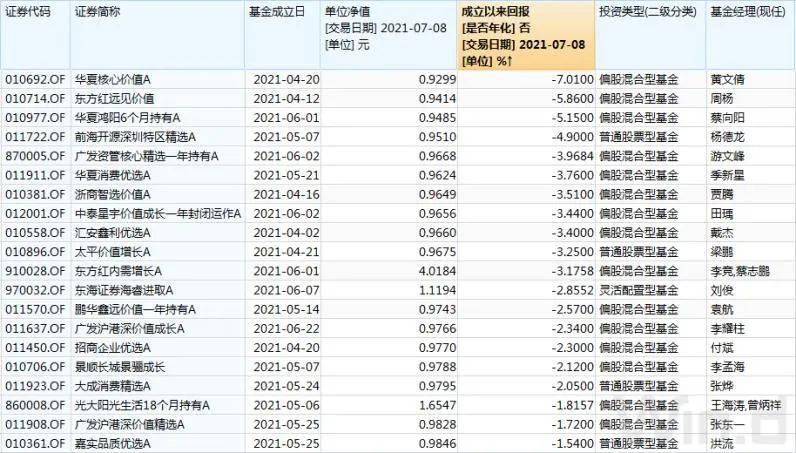796x453 pixels.
Task: Select fund name 广发资管核心精选一年持有A
Action: pyautogui.click(x=146, y=156)
